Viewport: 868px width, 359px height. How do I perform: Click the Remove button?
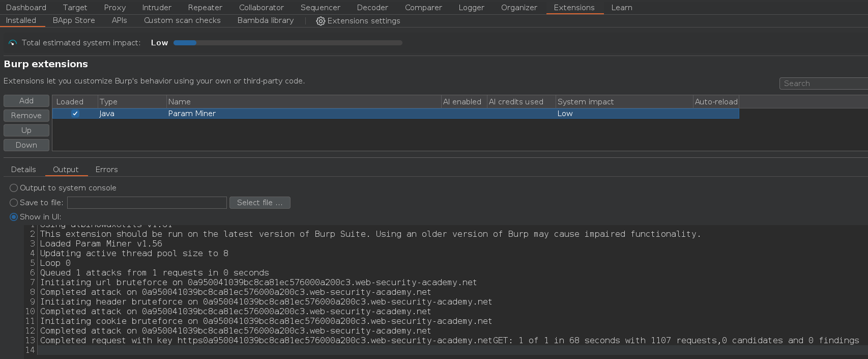[26, 116]
